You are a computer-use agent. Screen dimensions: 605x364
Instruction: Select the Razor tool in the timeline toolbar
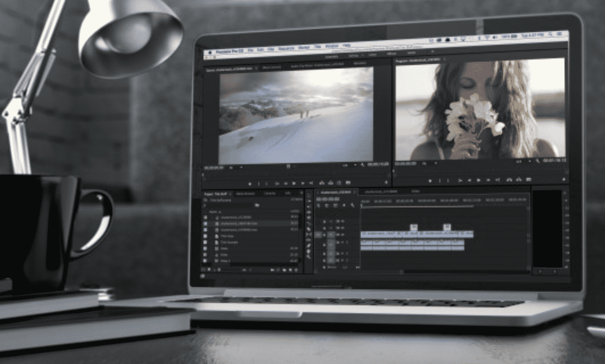310,227
